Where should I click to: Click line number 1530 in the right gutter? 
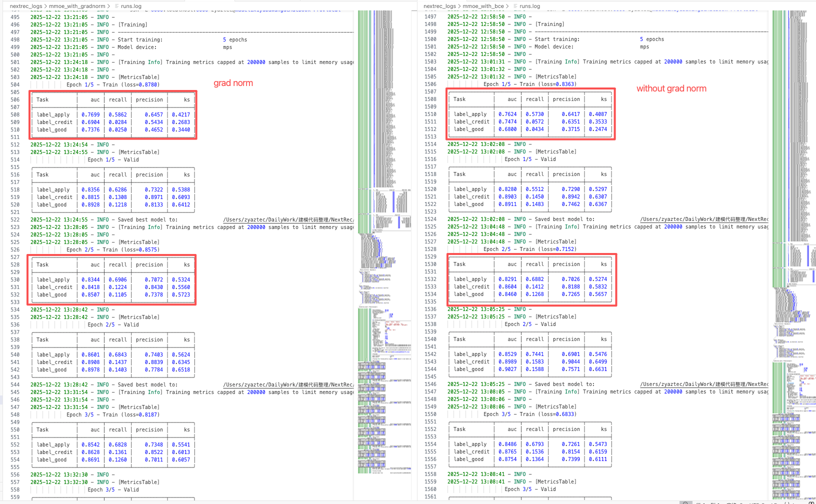tap(430, 264)
